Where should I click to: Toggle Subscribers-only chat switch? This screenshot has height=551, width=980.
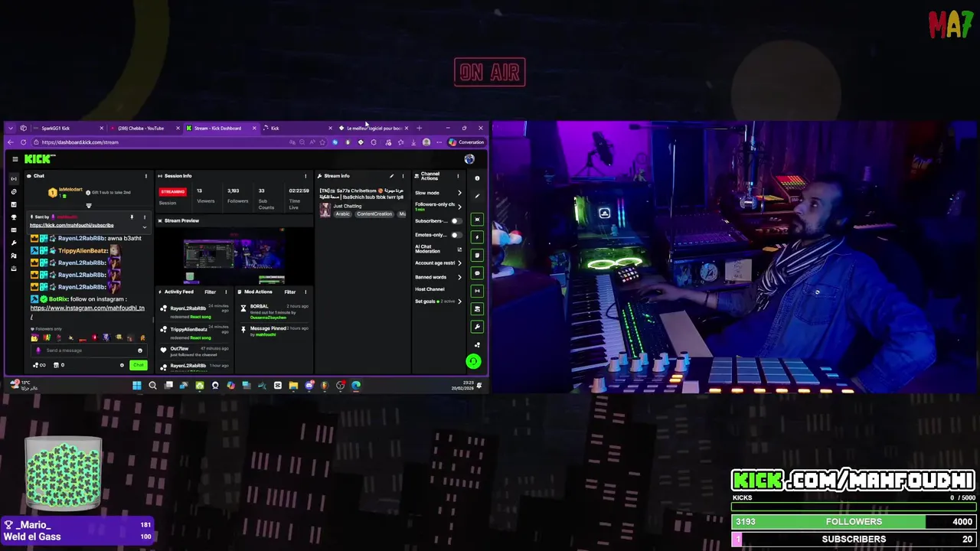pos(457,221)
